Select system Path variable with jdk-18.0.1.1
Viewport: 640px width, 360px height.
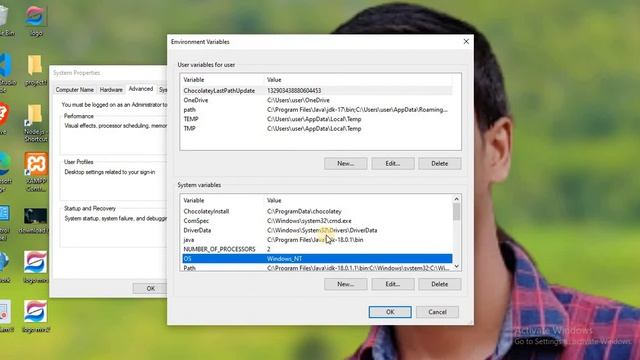(x=317, y=268)
